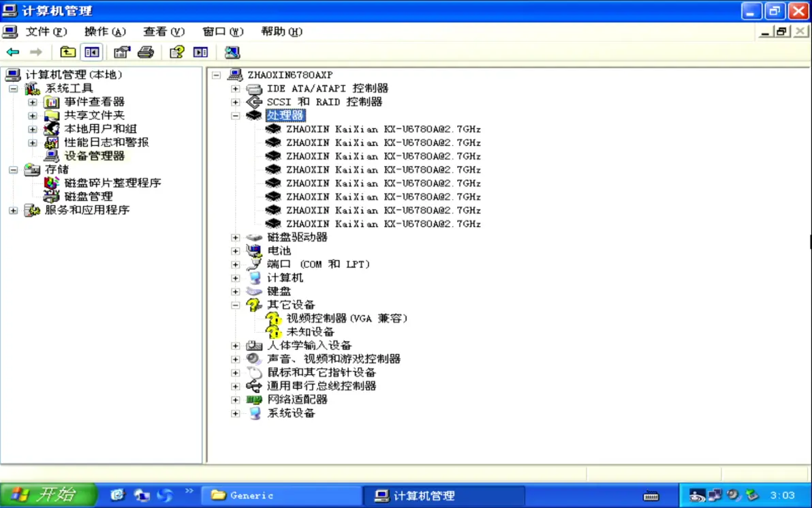Click the 处理器 chip icon
This screenshot has height=508, width=812.
[253, 115]
